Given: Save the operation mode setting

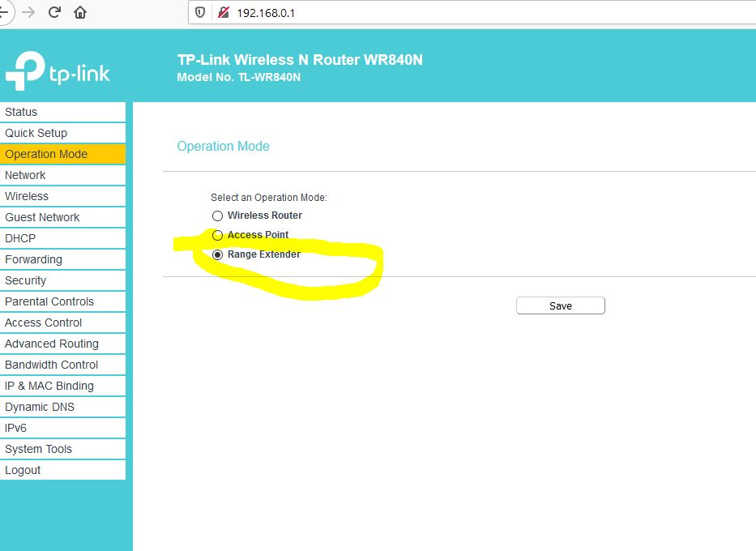Looking at the screenshot, I should coord(560,305).
